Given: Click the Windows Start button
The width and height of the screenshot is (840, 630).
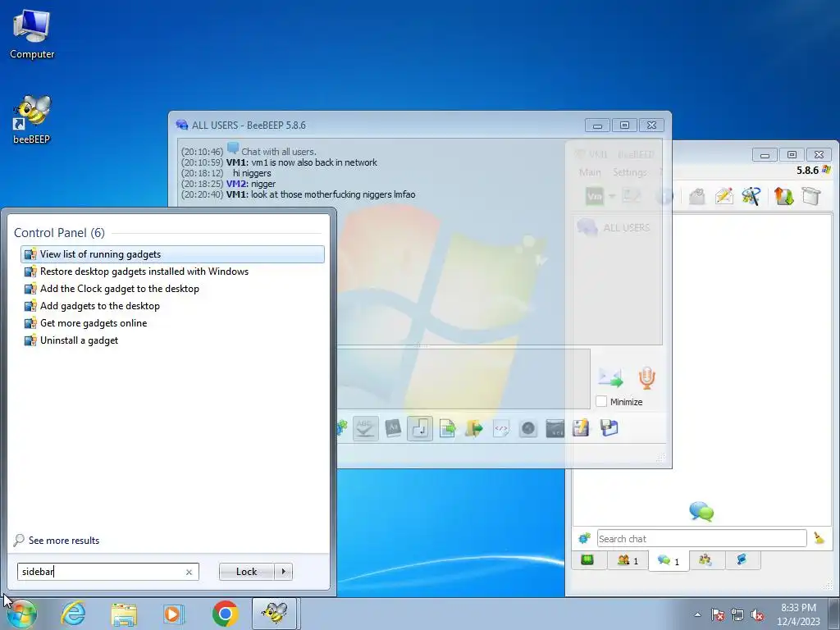Looking at the screenshot, I should click(x=22, y=614).
